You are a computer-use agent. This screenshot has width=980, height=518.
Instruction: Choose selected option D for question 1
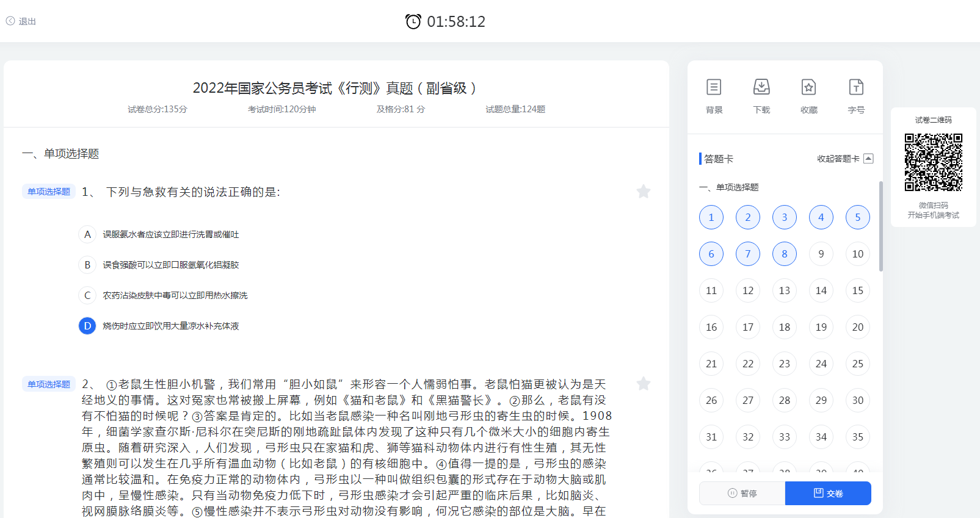click(x=87, y=326)
